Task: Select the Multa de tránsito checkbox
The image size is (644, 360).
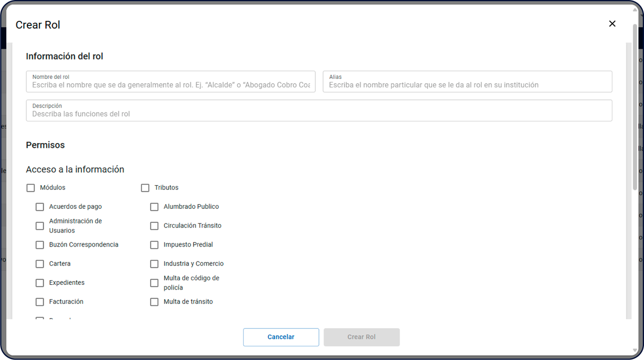Action: (154, 302)
